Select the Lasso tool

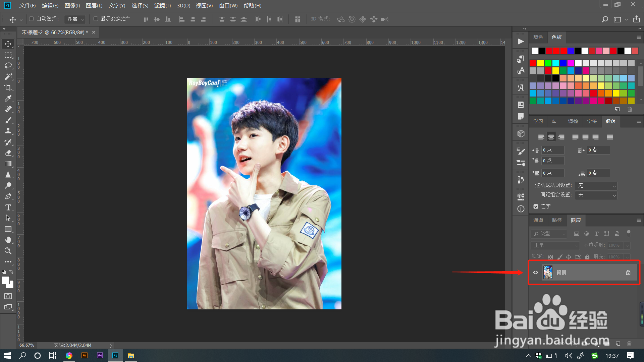(8, 66)
